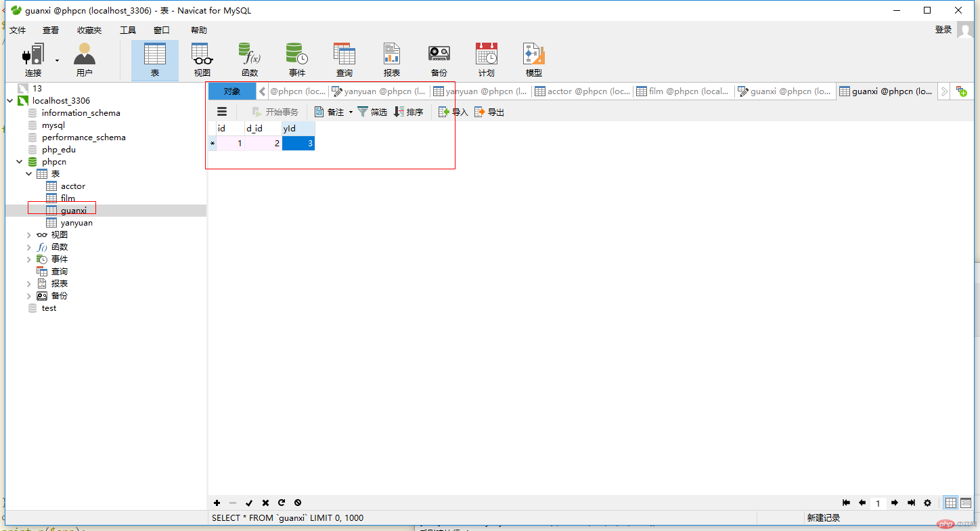This screenshot has height=531, width=980.
Task: Discard changes with the X icon
Action: point(265,503)
